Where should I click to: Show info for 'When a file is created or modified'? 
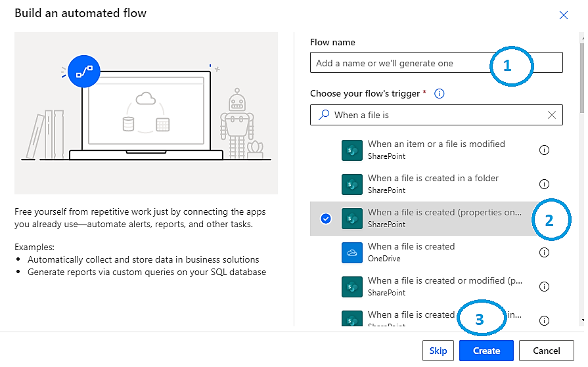544,287
